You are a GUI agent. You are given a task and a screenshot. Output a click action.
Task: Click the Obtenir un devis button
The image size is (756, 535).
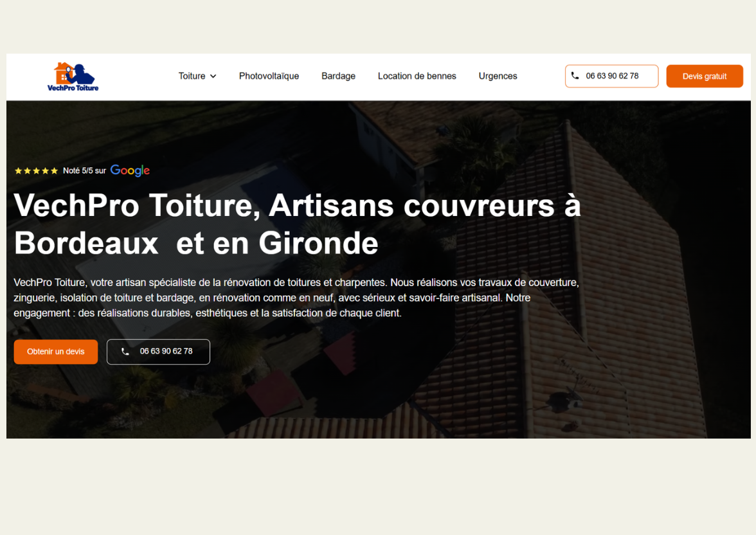click(x=56, y=352)
